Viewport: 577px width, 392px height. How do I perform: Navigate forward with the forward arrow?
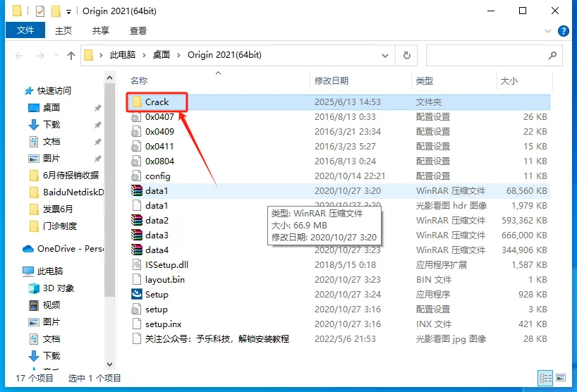[x=40, y=56]
